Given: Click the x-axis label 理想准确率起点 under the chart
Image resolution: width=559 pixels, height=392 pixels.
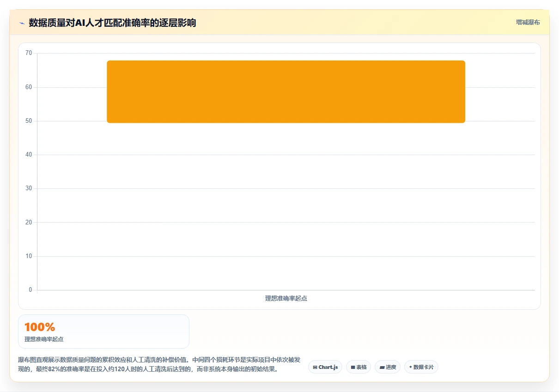Looking at the screenshot, I should click(x=286, y=298).
